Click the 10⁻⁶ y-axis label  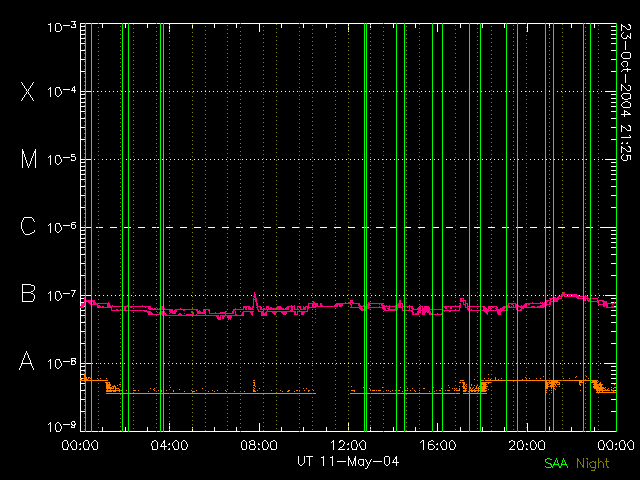[x=62, y=227]
